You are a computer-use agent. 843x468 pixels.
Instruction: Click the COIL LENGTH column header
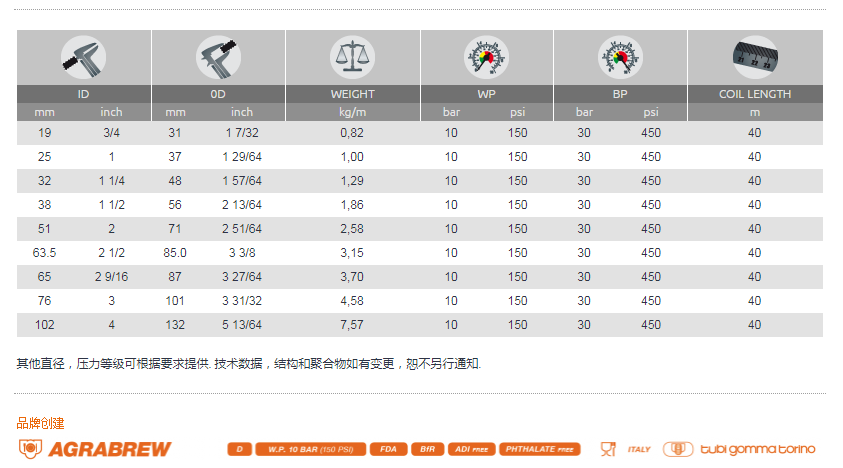(754, 94)
